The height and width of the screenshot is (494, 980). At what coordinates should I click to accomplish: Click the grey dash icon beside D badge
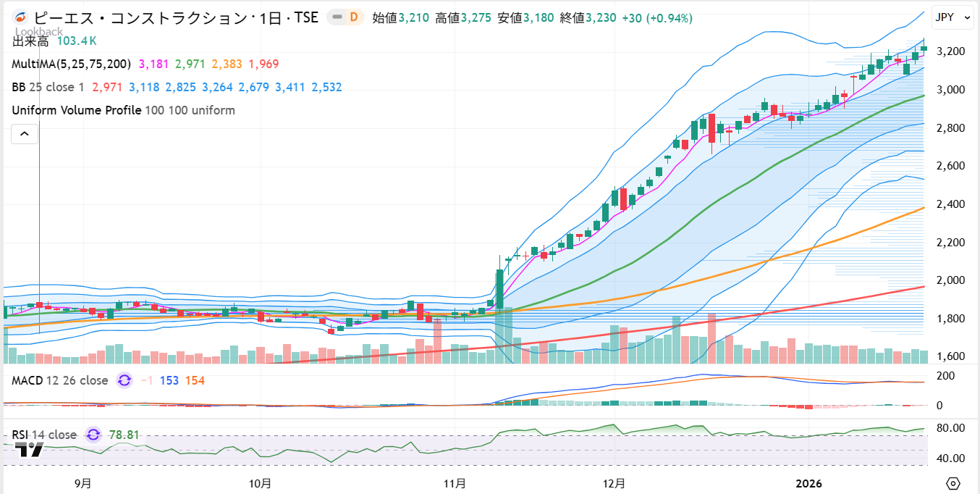[337, 17]
